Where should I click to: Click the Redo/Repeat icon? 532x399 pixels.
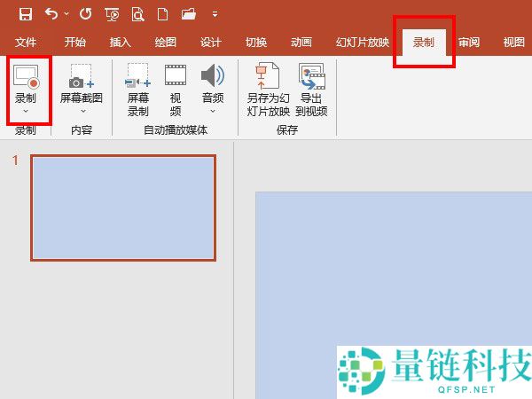(x=85, y=14)
